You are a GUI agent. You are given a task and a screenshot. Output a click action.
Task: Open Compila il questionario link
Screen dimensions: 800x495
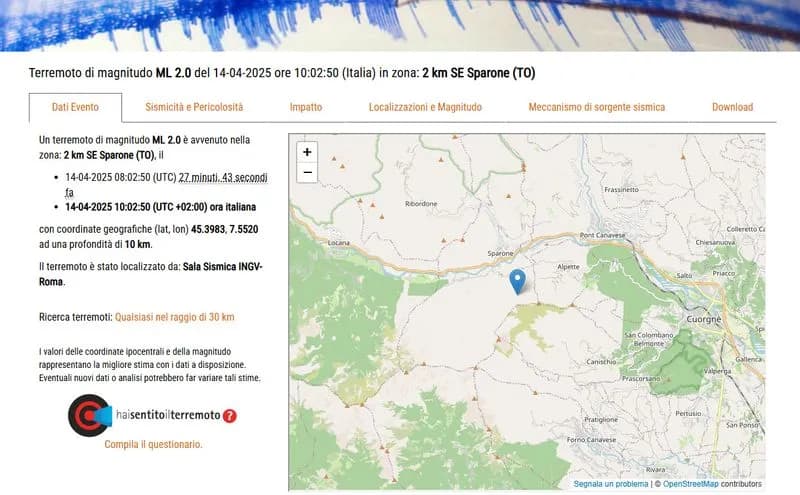click(153, 444)
